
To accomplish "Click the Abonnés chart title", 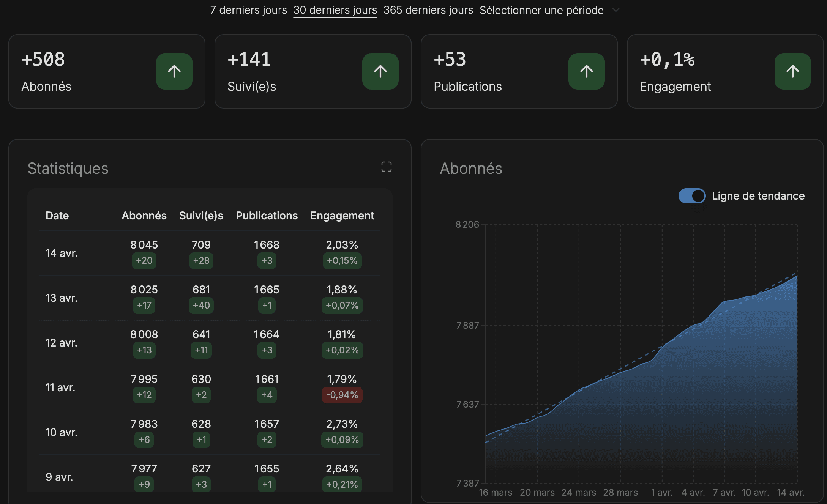I will 471,169.
